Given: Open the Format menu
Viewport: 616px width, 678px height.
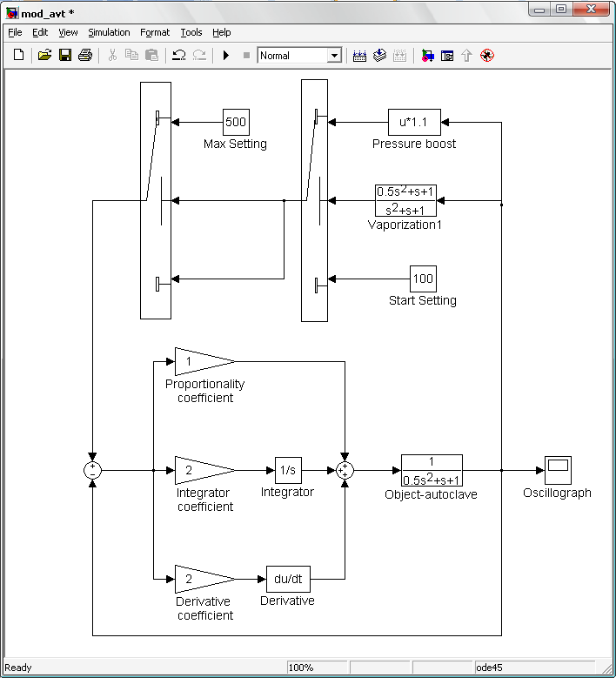Looking at the screenshot, I should [155, 32].
